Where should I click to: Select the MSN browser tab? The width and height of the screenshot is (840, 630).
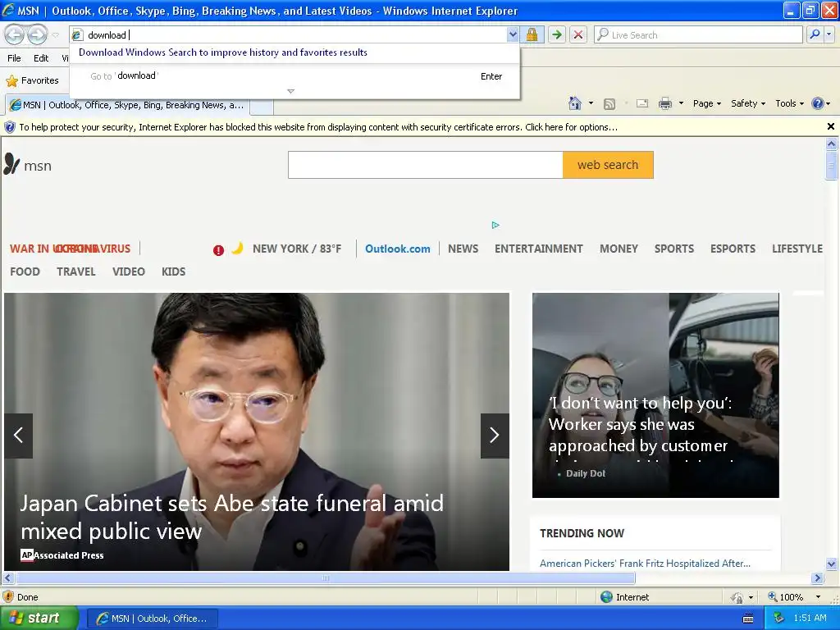click(127, 105)
